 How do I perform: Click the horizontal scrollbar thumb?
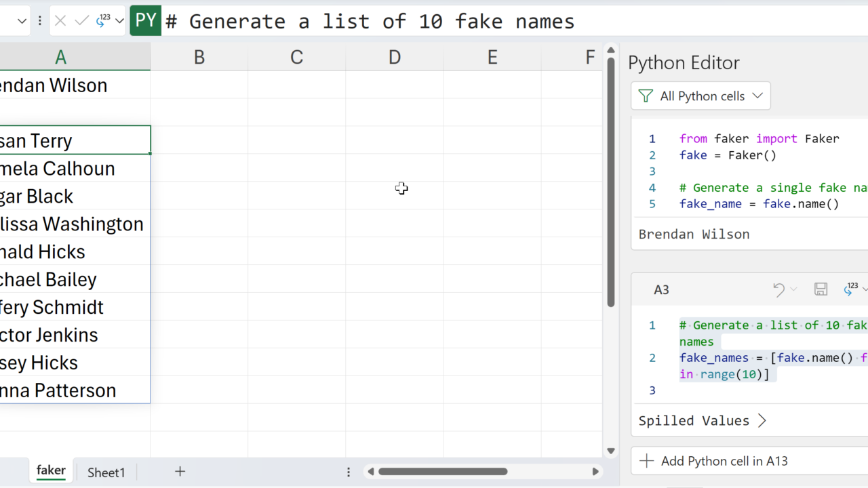(x=442, y=472)
